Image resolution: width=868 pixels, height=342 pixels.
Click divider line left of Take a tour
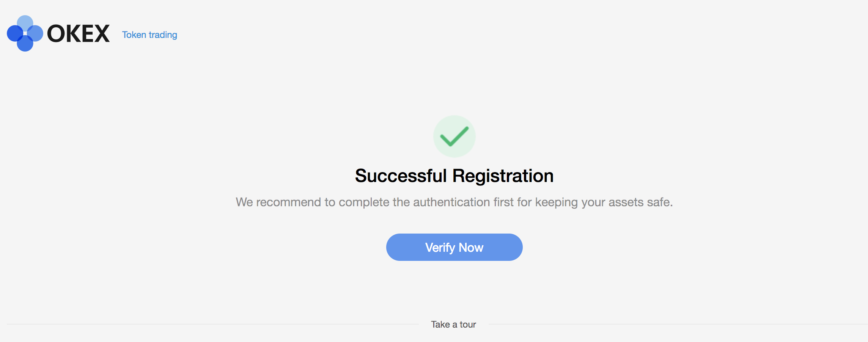tap(213, 324)
